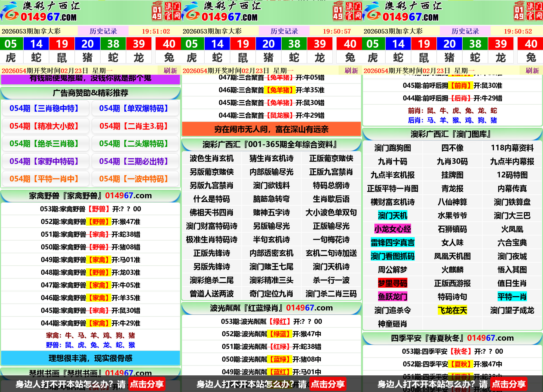Click the blue number ball 20
Image resolution: width=543 pixels, height=392 pixels.
point(87,44)
